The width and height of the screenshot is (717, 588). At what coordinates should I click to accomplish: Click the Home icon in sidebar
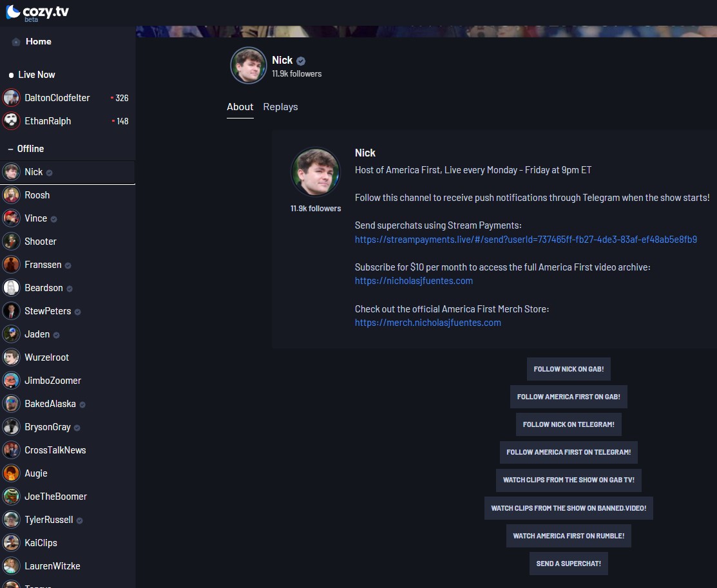16,42
